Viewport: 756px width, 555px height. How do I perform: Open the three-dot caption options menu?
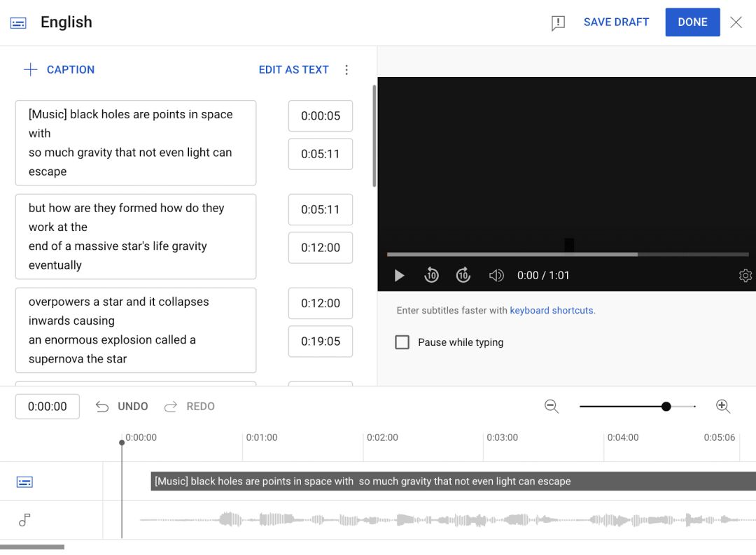[x=346, y=70]
